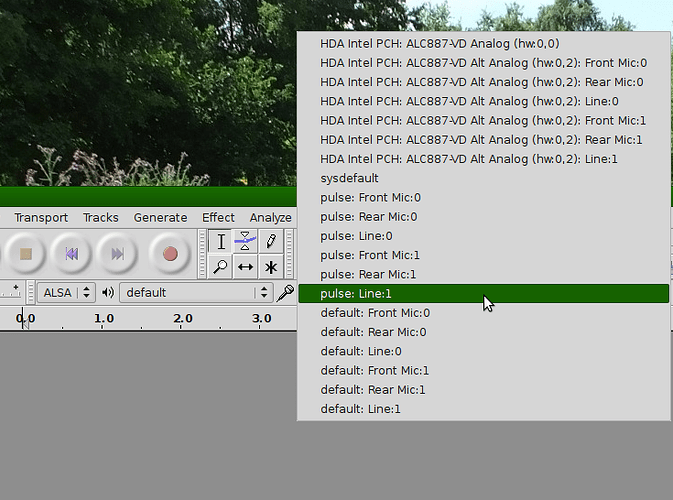Click the Tools toolbar drag grip handle
Screen dimensions: 673x500
point(202,254)
